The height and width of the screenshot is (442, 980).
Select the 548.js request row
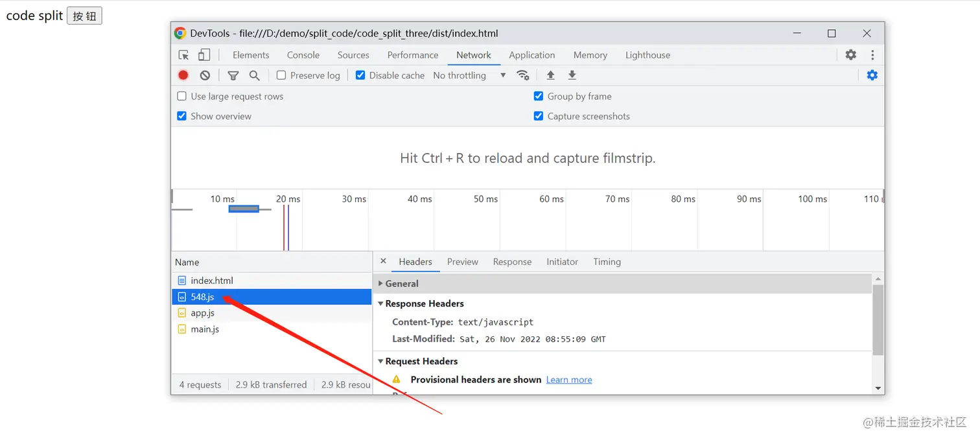point(272,297)
